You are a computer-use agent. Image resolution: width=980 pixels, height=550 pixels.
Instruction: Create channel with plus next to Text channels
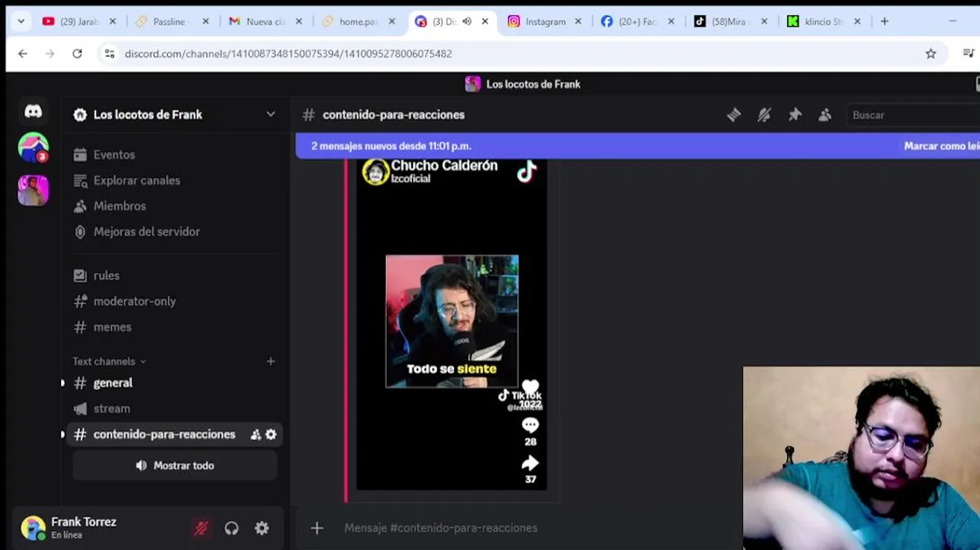(270, 361)
